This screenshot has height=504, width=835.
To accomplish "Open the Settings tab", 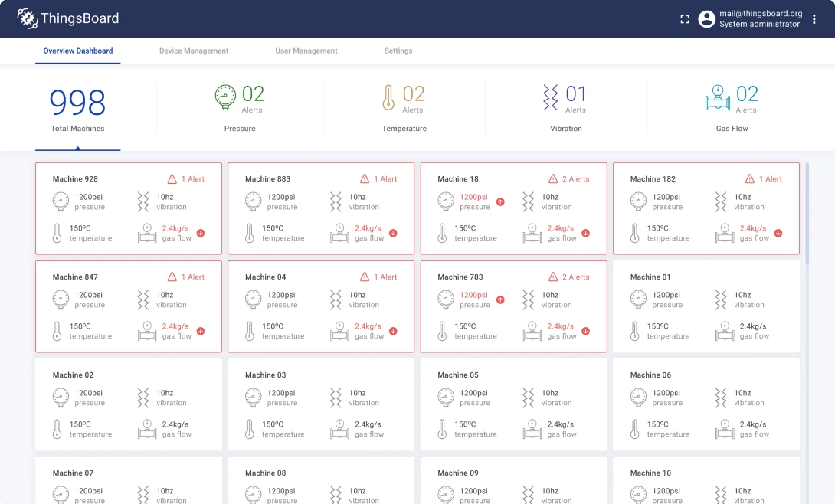I will (x=398, y=51).
